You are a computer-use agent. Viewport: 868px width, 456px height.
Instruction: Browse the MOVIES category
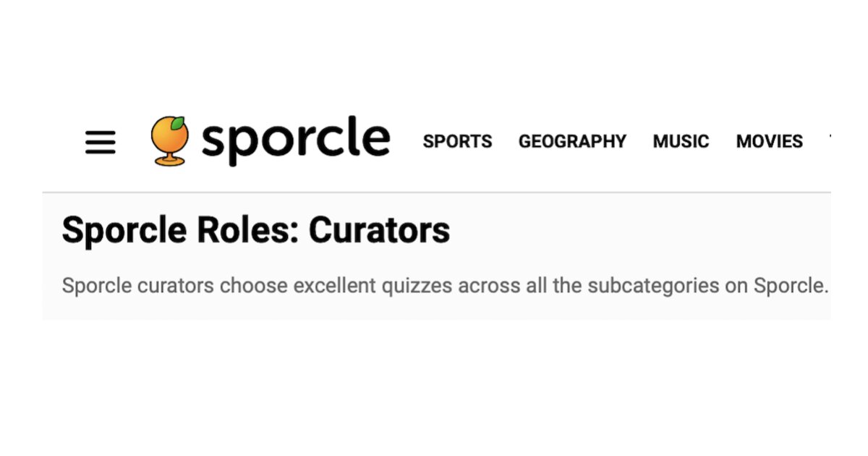[x=769, y=141]
